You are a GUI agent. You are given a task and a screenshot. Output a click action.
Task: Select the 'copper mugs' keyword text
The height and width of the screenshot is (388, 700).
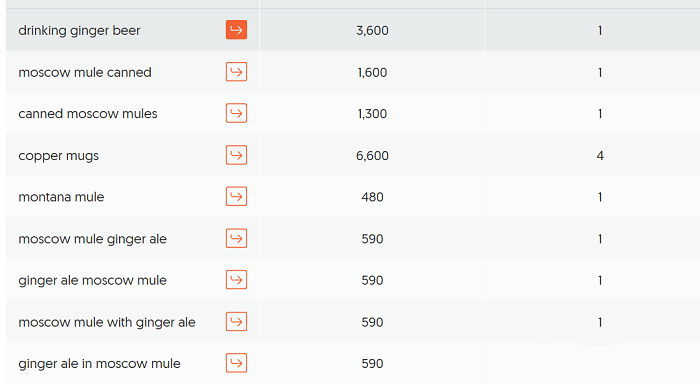click(58, 156)
